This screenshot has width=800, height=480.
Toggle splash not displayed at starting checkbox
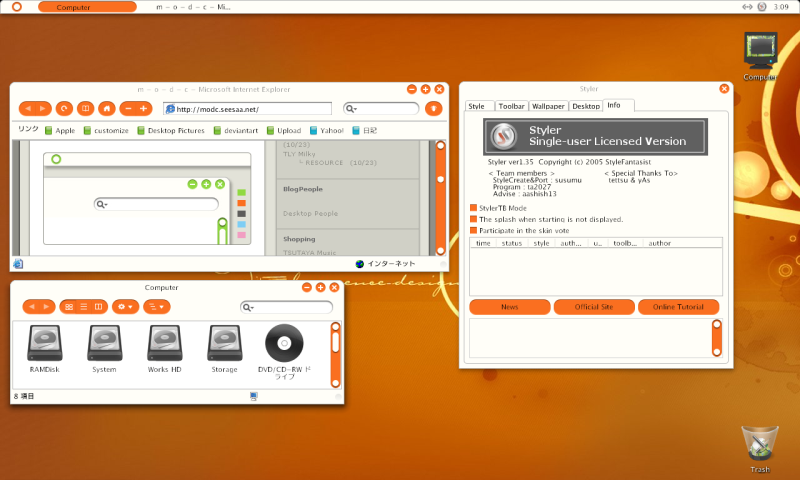pyautogui.click(x=473, y=219)
